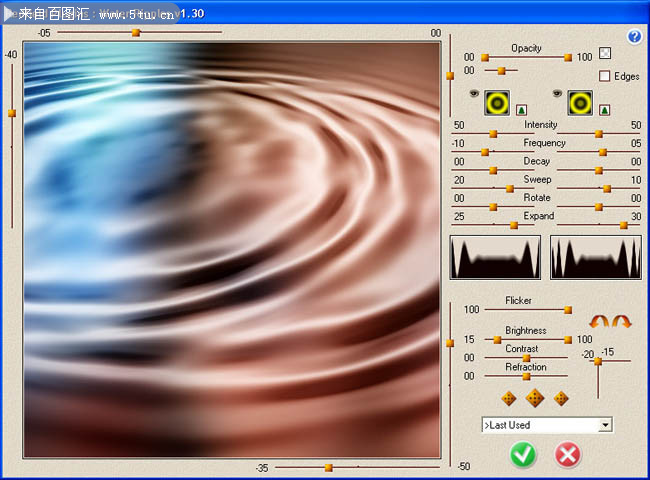Click the redo curved arrow icon

621,322
